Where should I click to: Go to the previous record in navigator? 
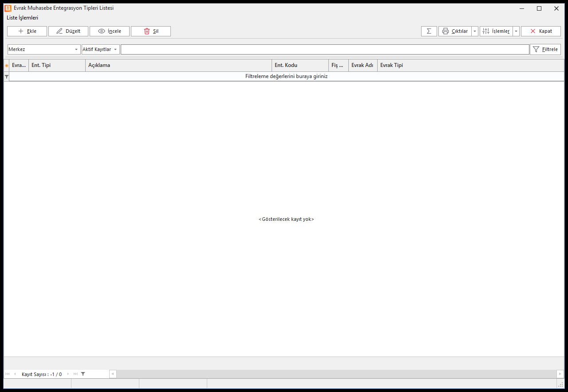[15, 374]
